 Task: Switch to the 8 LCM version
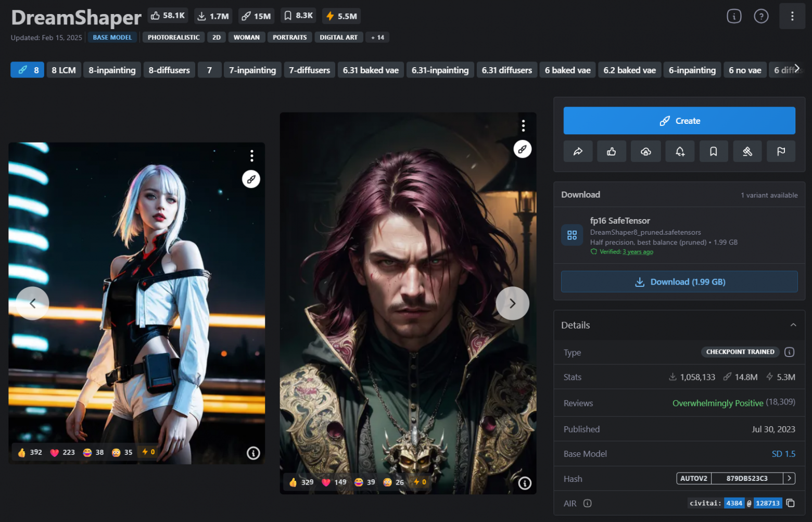64,70
